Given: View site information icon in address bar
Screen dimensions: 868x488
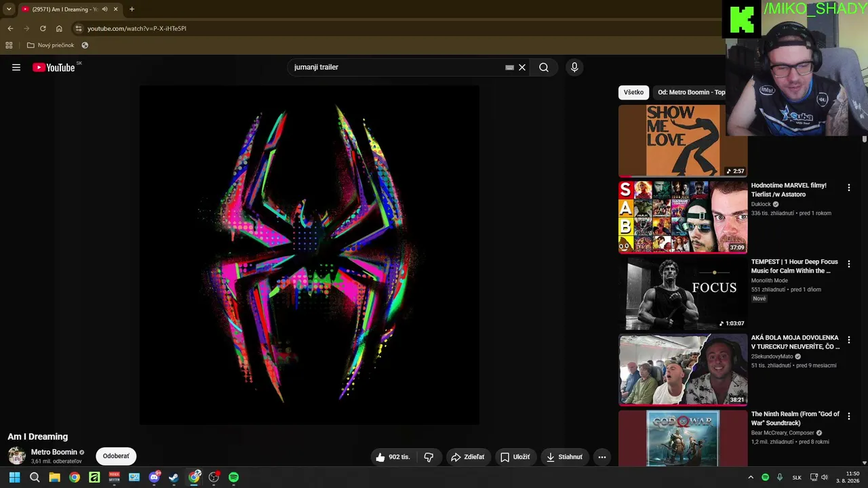Looking at the screenshot, I should click(x=79, y=28).
